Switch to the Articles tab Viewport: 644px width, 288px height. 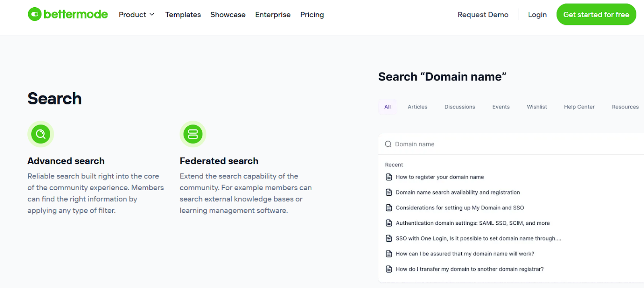tap(417, 107)
